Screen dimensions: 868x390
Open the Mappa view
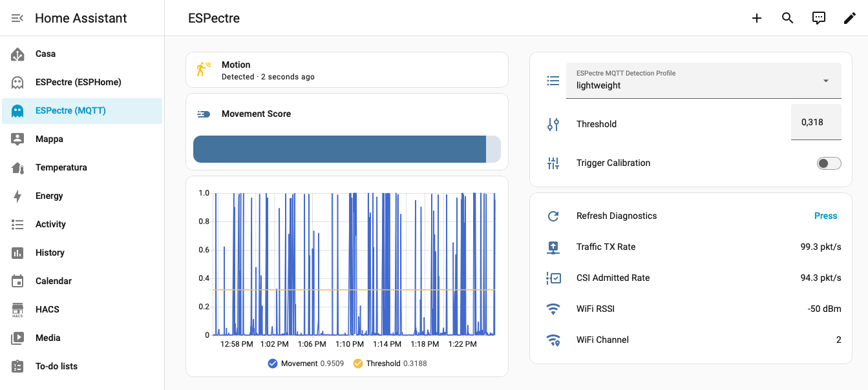[x=82, y=139]
